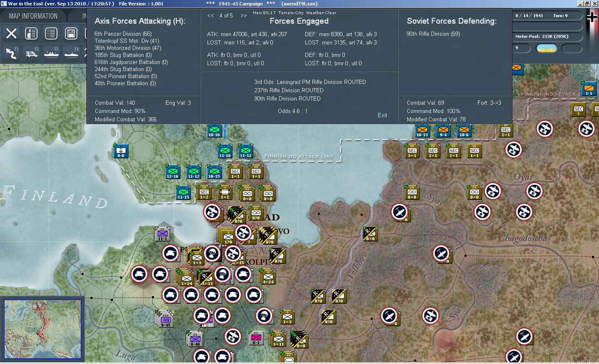Viewport: 599px width, 364px height.
Task: Click the 90th Rifle Division ROUTED result line
Action: 287,98
